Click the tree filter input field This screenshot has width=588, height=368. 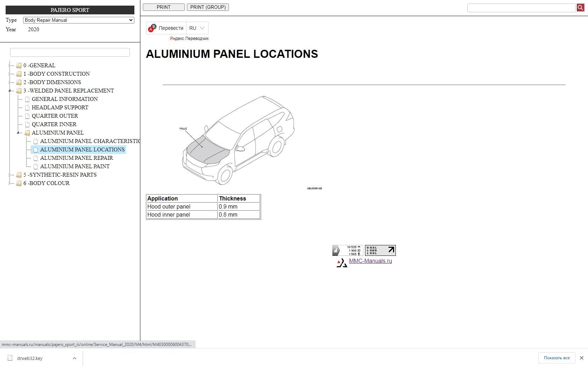tap(70, 53)
